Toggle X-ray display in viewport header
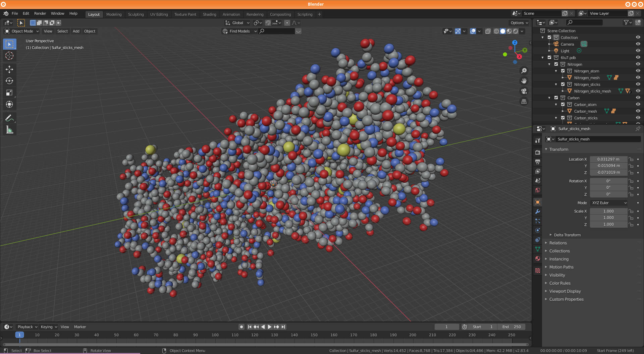The width and height of the screenshot is (644, 354). pos(488,31)
